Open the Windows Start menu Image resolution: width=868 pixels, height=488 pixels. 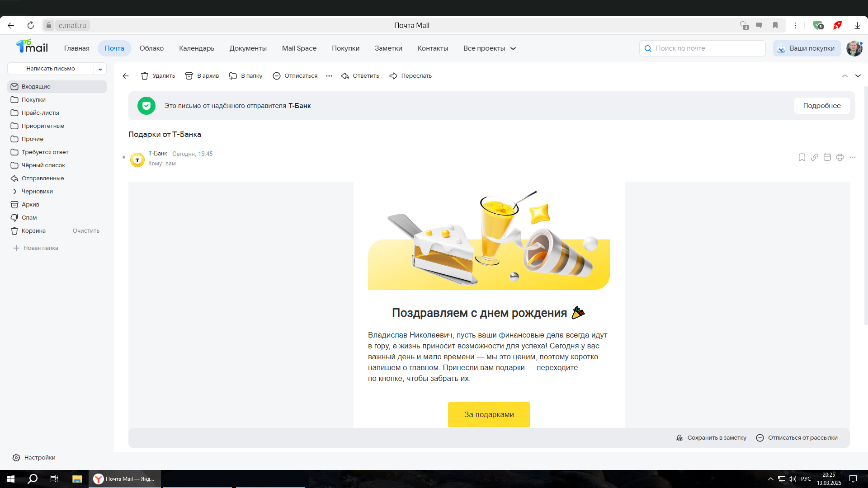click(x=11, y=479)
